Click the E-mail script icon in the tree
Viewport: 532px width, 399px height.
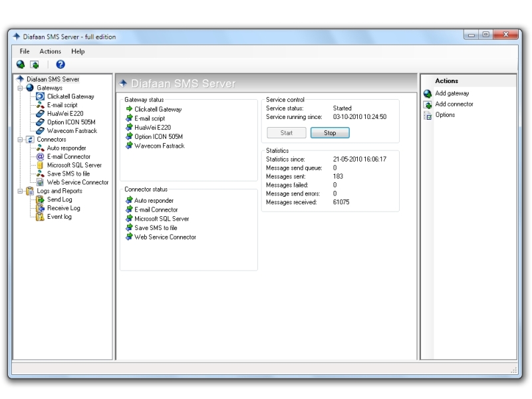40,105
